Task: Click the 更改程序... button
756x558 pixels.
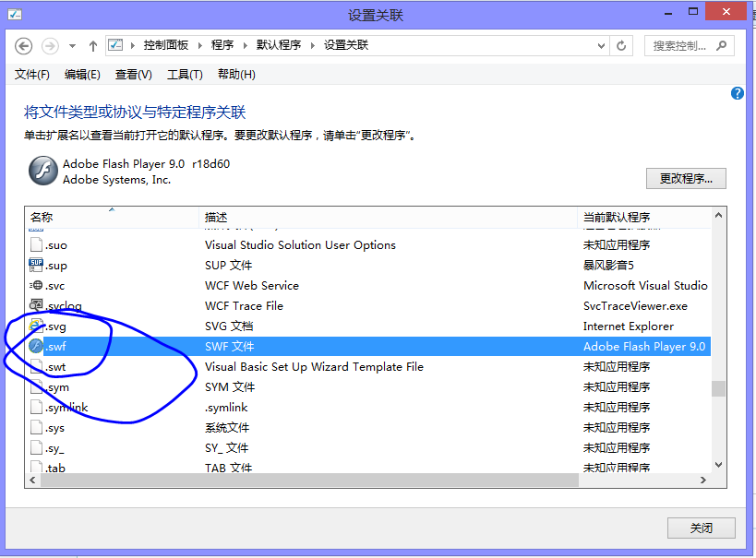Action: coord(686,179)
